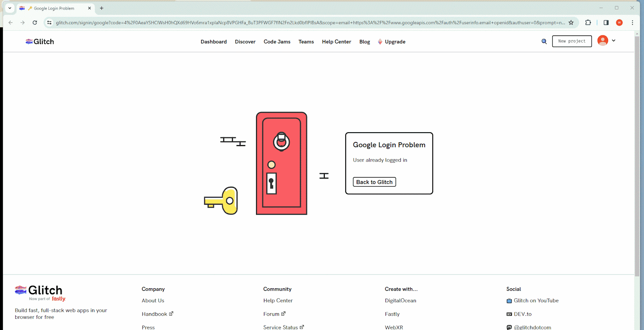Click the yellow key illustration

pos(221,200)
